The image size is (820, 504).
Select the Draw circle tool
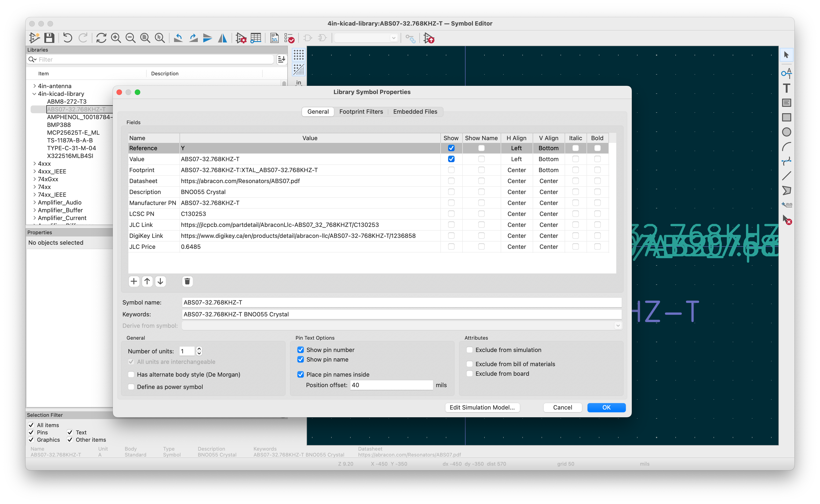(x=786, y=132)
